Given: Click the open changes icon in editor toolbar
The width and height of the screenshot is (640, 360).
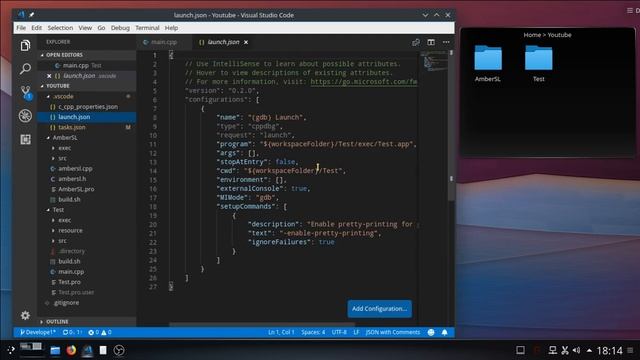Looking at the screenshot, I should pyautogui.click(x=416, y=42).
